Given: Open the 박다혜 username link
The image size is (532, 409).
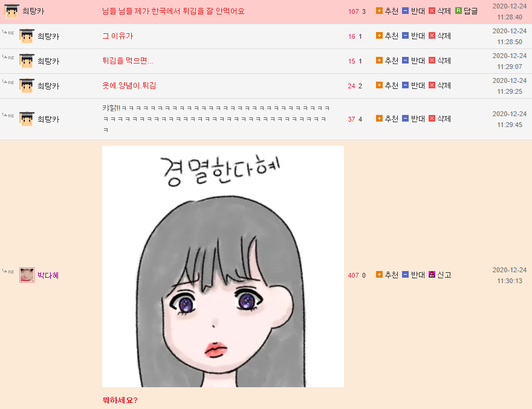Looking at the screenshot, I should (x=48, y=275).
